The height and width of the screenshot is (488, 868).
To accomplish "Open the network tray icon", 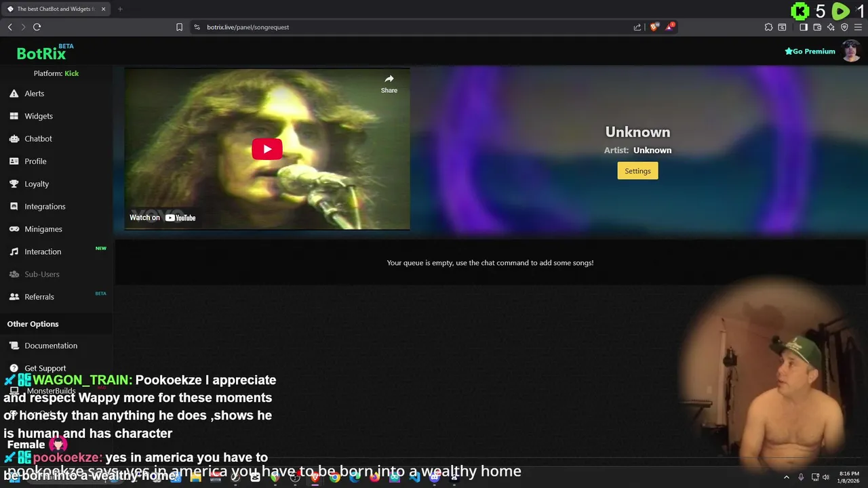I will click(x=815, y=477).
